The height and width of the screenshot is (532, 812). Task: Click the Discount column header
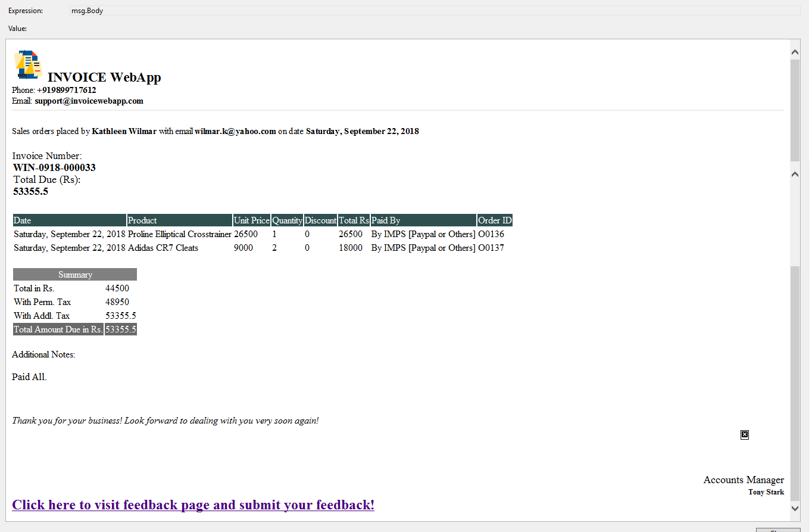[x=321, y=220]
